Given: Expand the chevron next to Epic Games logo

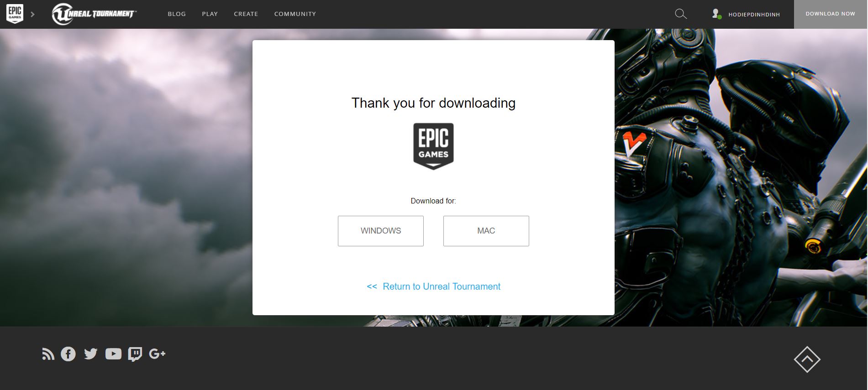Looking at the screenshot, I should pyautogui.click(x=32, y=14).
